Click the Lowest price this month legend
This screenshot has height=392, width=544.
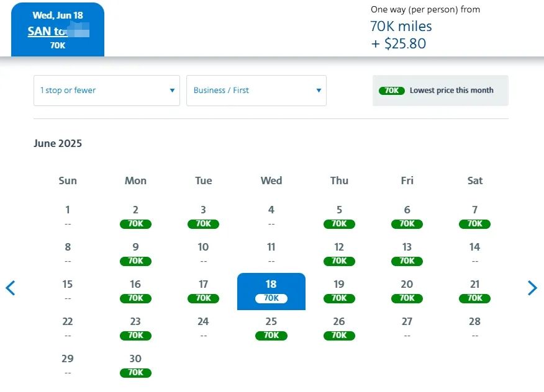440,91
